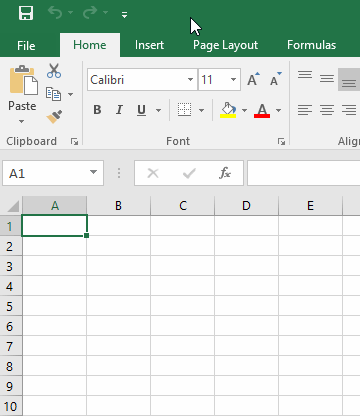The height and width of the screenshot is (416, 360).
Task: Click Increase Font Size icon
Action: (x=253, y=79)
